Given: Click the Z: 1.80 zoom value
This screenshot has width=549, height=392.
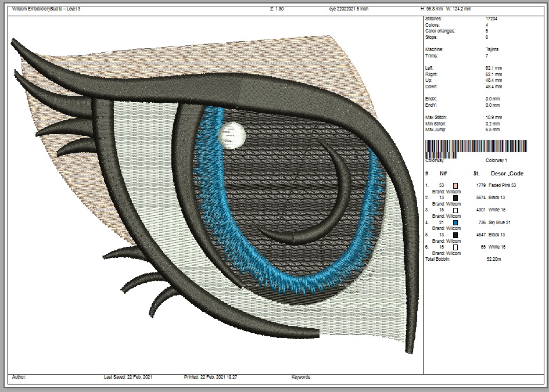Looking at the screenshot, I should click(277, 9).
